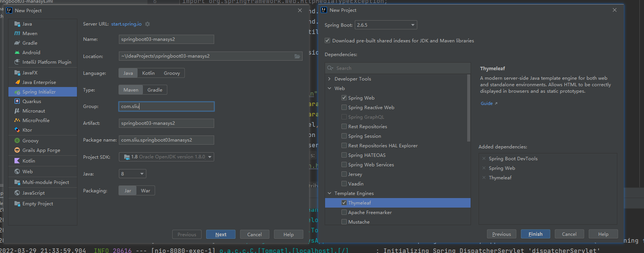Click Help in left dialog

[x=288, y=234]
